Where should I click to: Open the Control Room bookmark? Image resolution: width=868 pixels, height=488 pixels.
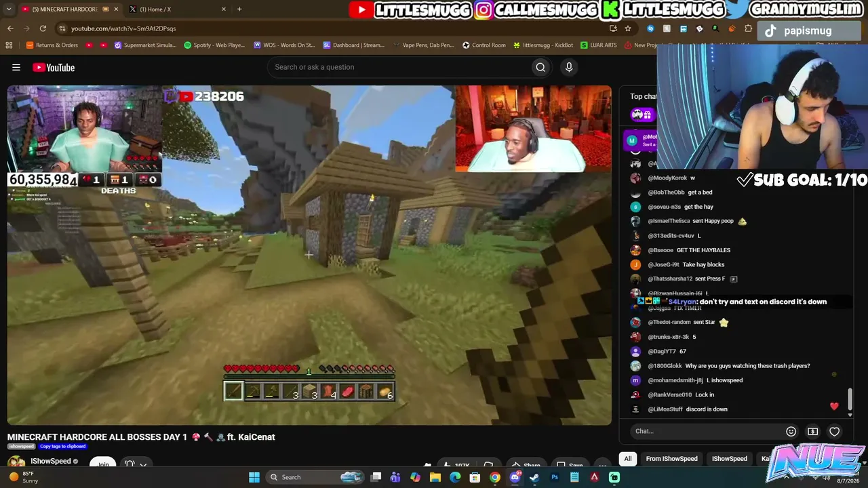tap(484, 45)
